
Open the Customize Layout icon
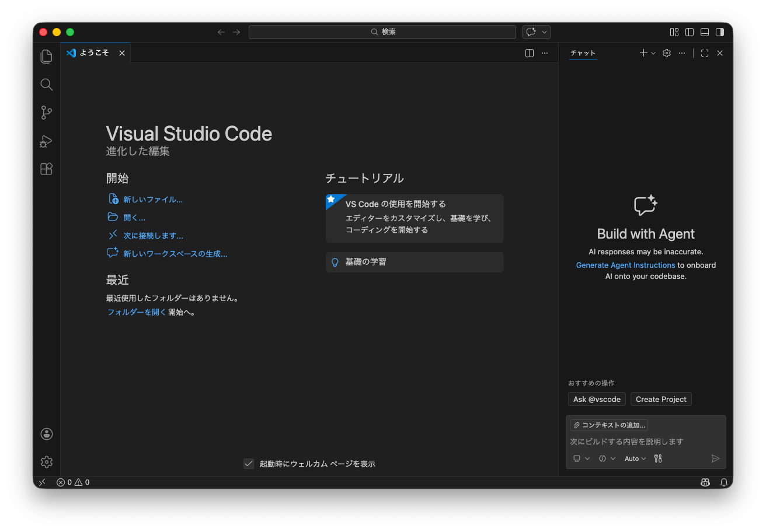coord(674,32)
